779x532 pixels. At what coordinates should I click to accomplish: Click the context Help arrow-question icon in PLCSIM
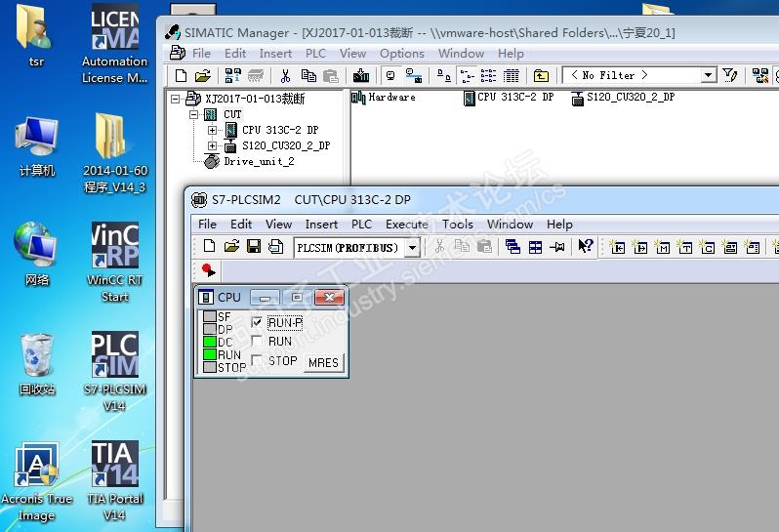(x=586, y=246)
